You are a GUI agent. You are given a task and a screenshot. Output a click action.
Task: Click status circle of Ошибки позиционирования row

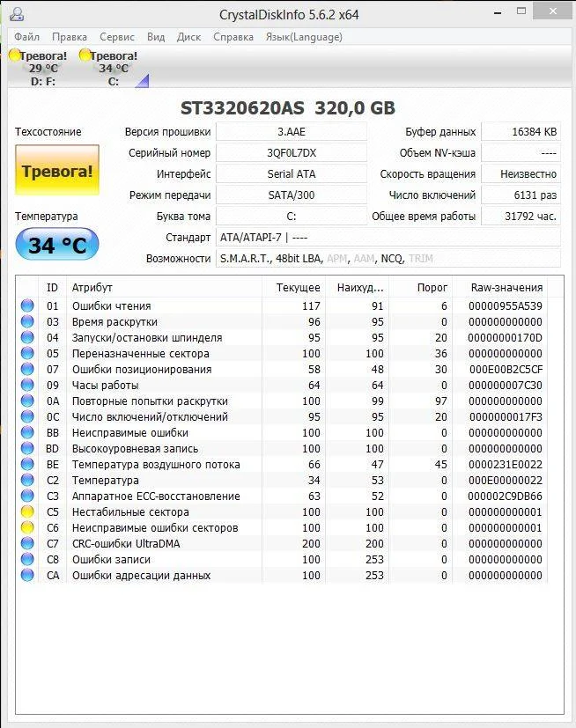(x=27, y=369)
